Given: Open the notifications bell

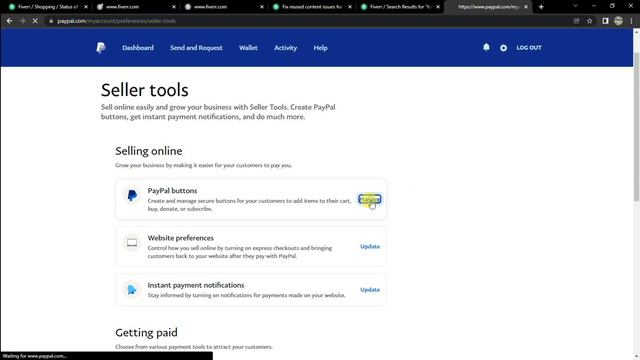Looking at the screenshot, I should pyautogui.click(x=486, y=47).
